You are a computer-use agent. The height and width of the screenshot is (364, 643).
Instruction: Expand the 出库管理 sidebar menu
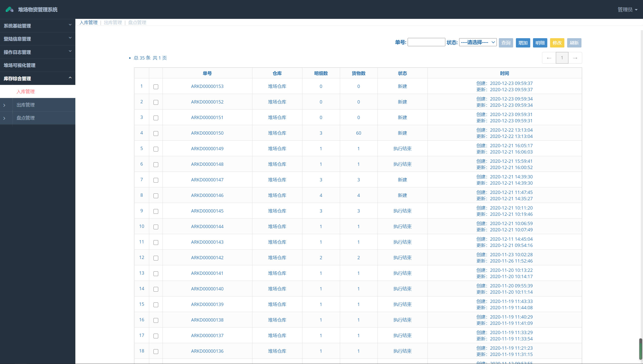(x=37, y=105)
